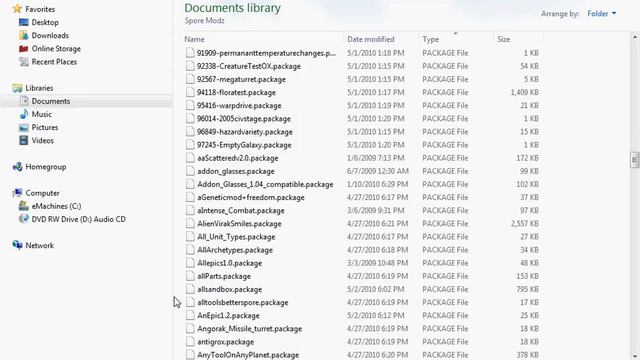Viewport: 640px width, 360px height.
Task: Select aIntense_Combat.package file name
Action: point(241,210)
